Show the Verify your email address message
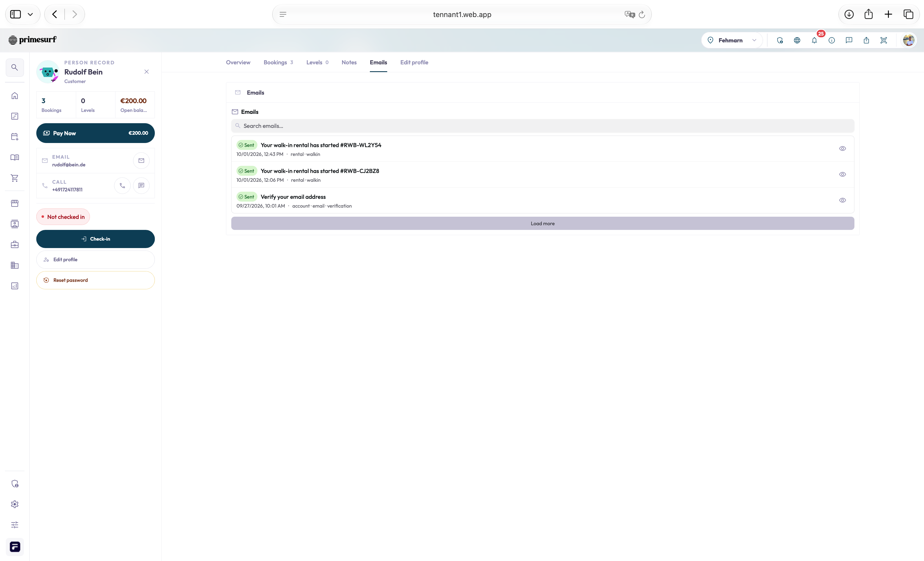This screenshot has height=561, width=924. click(843, 200)
